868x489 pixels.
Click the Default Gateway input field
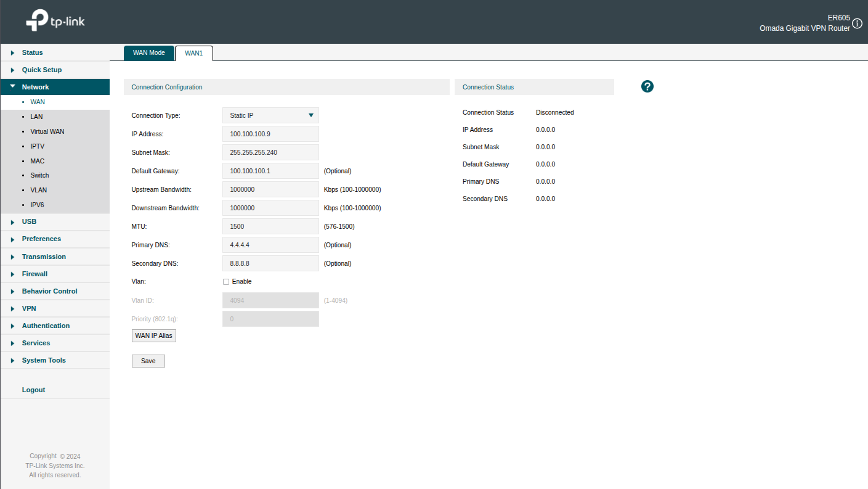tap(270, 171)
